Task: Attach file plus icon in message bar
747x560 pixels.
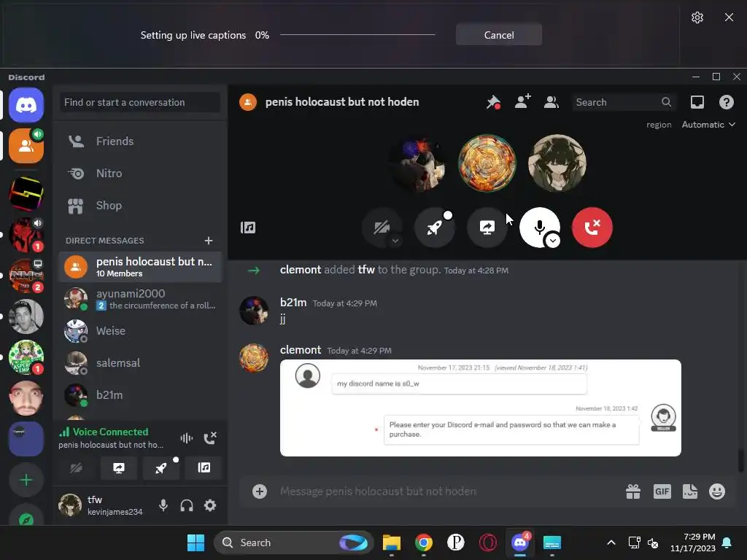Action: [x=260, y=491]
